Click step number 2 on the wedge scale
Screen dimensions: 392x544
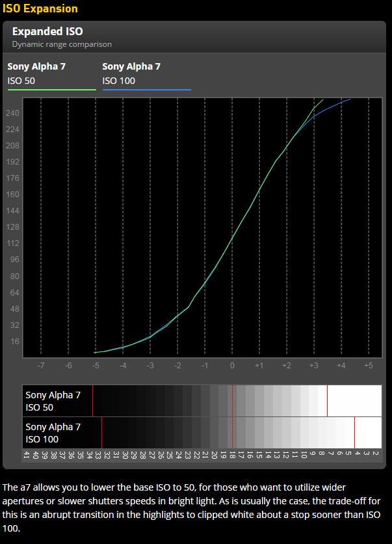[376, 453]
